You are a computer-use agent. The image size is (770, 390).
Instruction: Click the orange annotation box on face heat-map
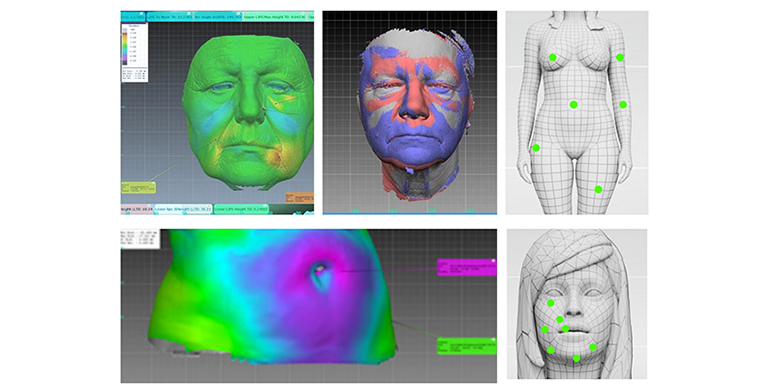click(300, 197)
